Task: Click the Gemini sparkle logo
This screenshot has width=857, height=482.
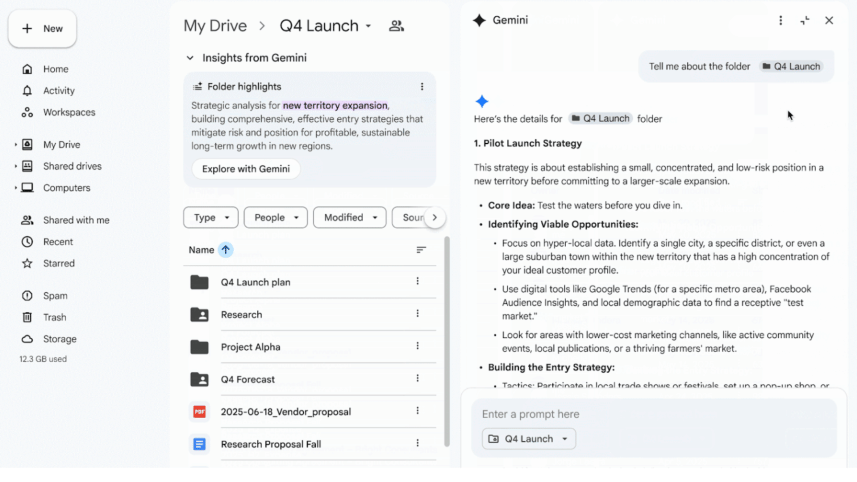Action: (x=479, y=20)
